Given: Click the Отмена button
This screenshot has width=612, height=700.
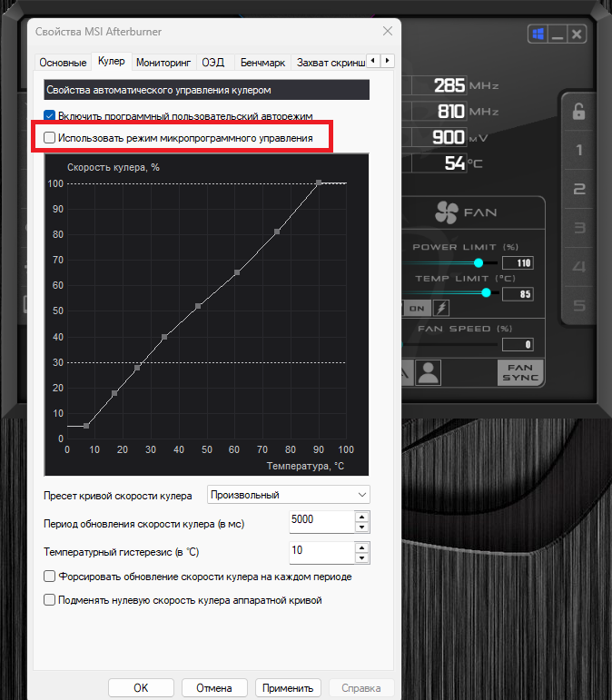Looking at the screenshot, I should pyautogui.click(x=214, y=688).
